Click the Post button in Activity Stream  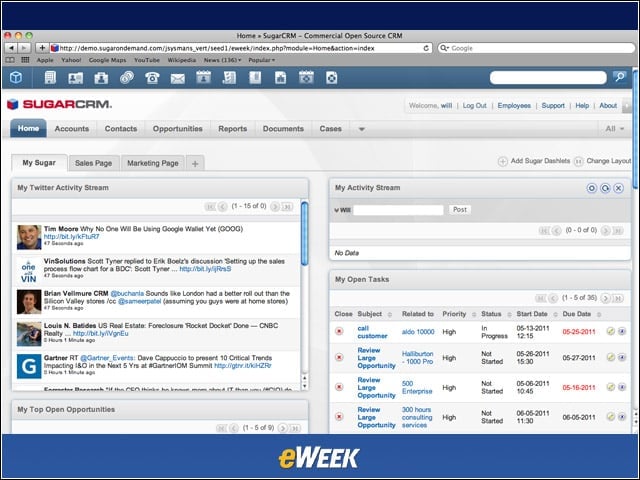[x=460, y=209]
